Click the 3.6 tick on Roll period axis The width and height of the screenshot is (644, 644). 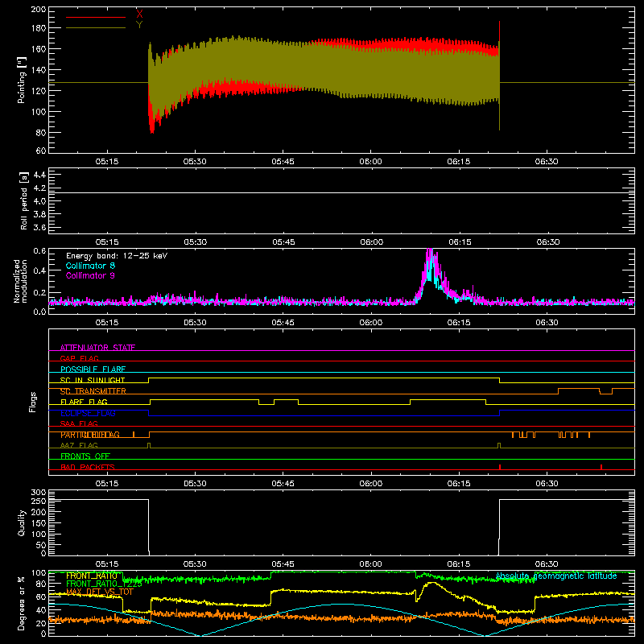39,228
